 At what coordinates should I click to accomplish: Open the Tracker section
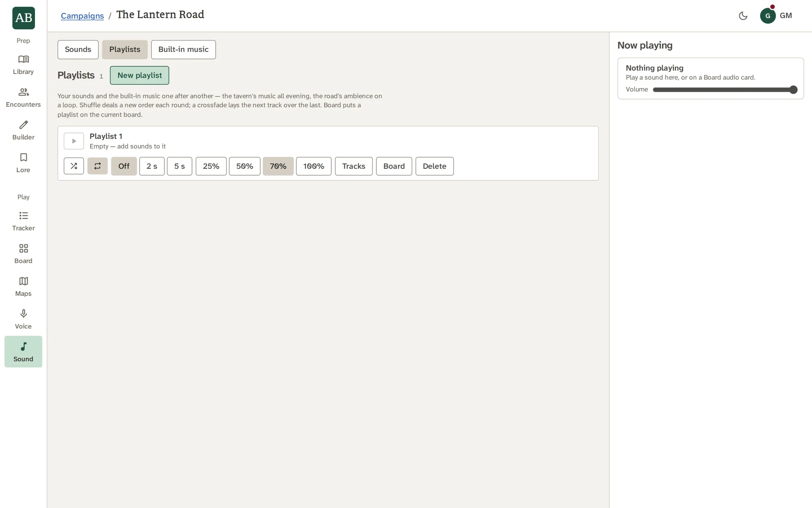tap(23, 221)
